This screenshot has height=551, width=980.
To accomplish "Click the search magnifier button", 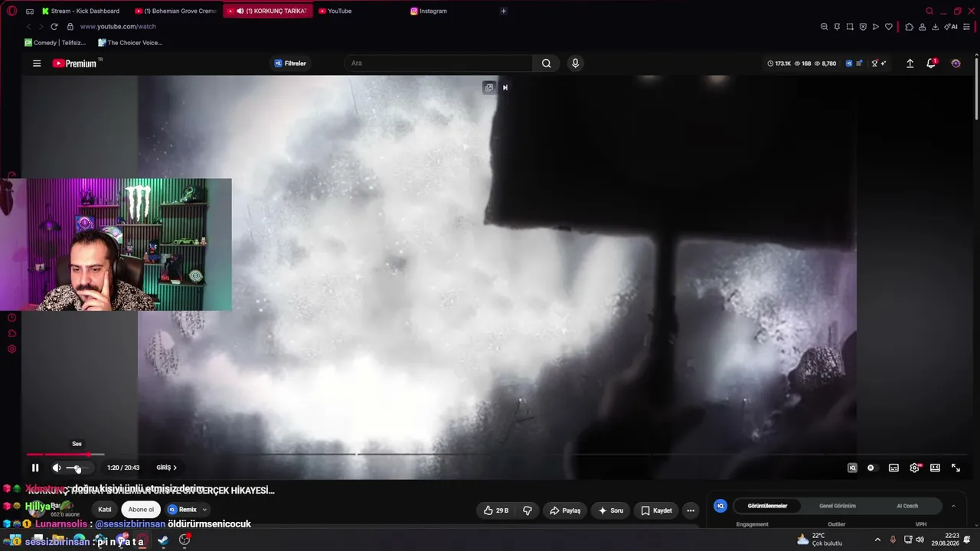I will click(x=547, y=64).
